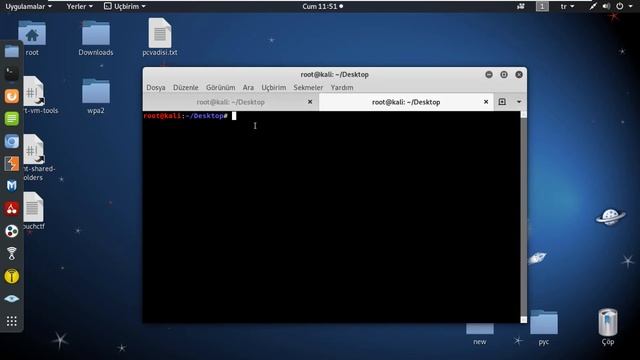Viewport: 640px width, 360px height.
Task: Select the second active terminal tab
Action: [x=406, y=102]
